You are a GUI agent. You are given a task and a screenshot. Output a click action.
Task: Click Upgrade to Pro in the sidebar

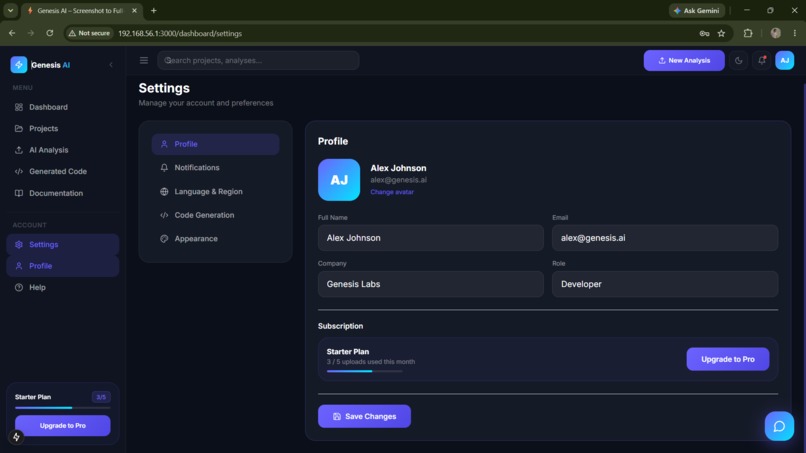click(63, 426)
